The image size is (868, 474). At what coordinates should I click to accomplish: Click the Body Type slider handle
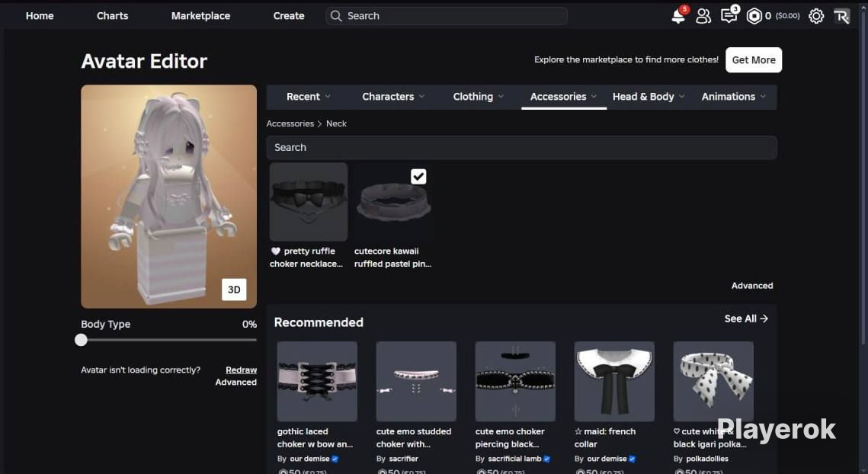(81, 340)
